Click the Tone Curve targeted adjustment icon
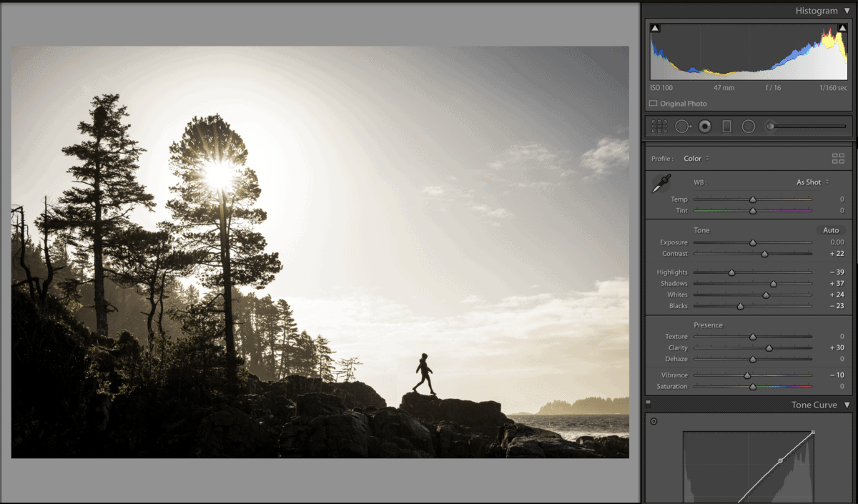858x504 pixels. tap(654, 421)
